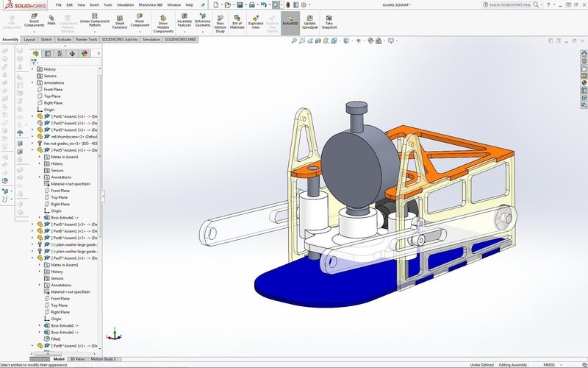Click the FeatureManager horizontal scrollbar
The width and height of the screenshot is (588, 368).
(48, 354)
